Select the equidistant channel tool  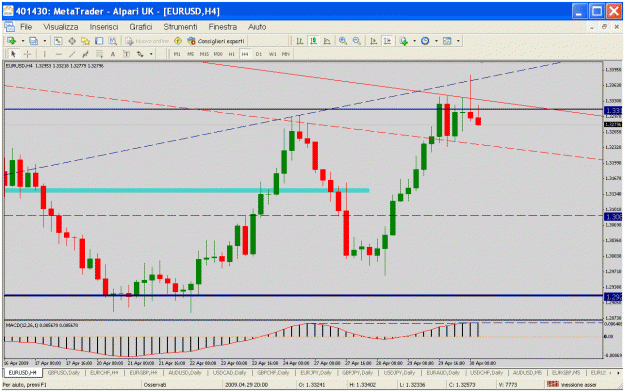point(85,54)
